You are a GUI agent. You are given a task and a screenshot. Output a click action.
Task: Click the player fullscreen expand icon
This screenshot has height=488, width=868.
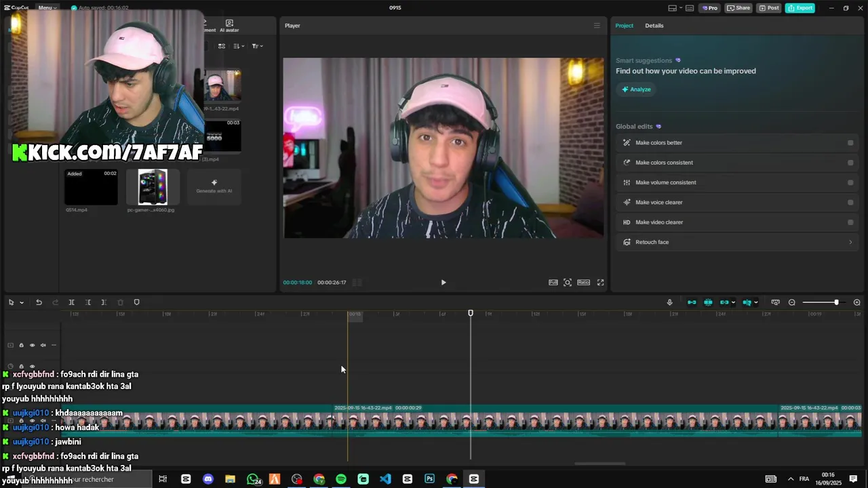pyautogui.click(x=600, y=282)
